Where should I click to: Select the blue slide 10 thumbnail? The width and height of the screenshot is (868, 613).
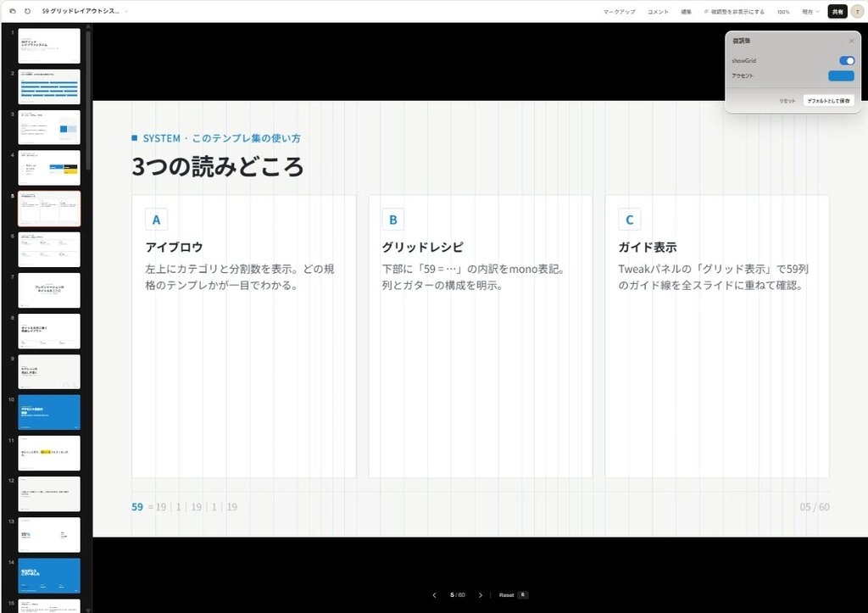pyautogui.click(x=49, y=413)
